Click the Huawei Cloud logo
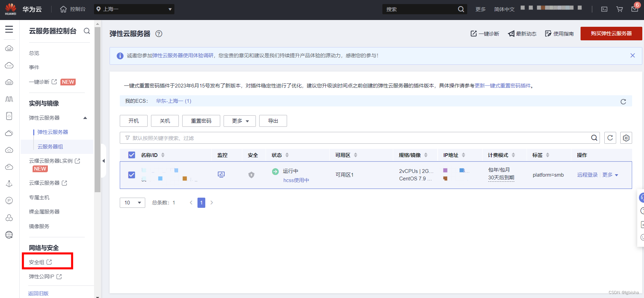Screen dimensions: 644x298 (x=11, y=9)
